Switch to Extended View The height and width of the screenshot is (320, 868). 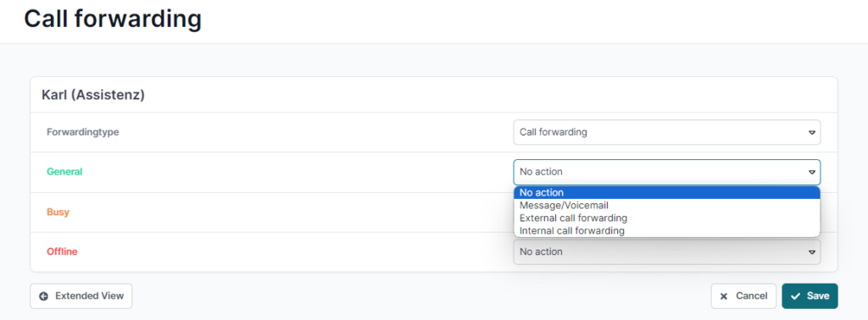(x=81, y=296)
